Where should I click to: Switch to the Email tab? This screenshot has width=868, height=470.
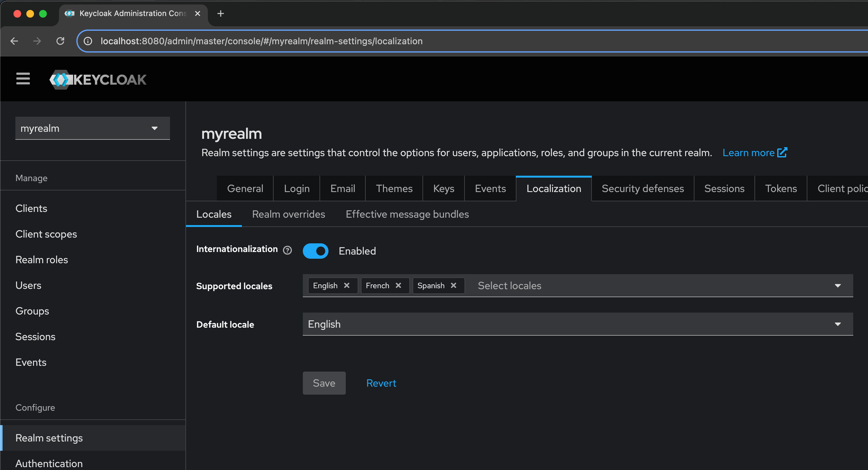[x=342, y=188]
